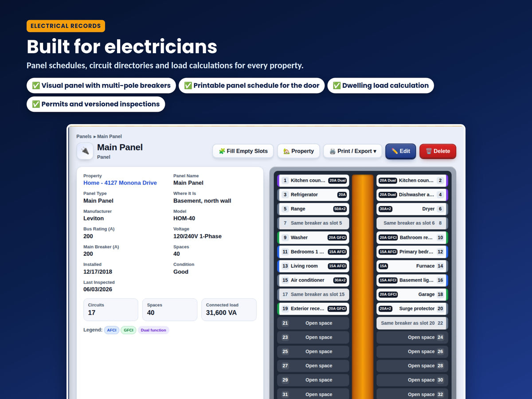The width and height of the screenshot is (532, 399).
Task: Click the Leviton manufacturer value
Action: [x=94, y=218]
